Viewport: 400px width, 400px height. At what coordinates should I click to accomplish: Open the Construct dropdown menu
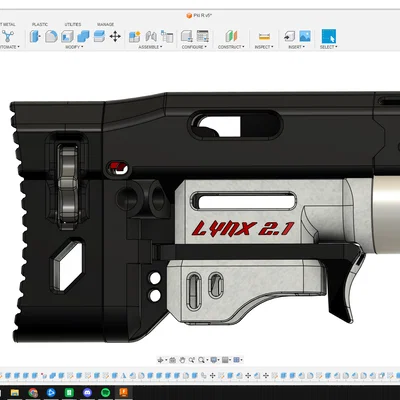tap(231, 47)
